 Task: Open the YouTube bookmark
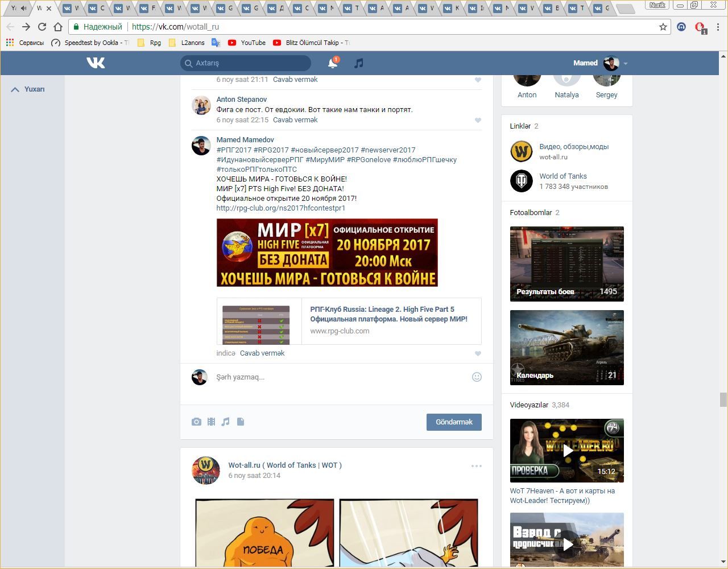246,43
